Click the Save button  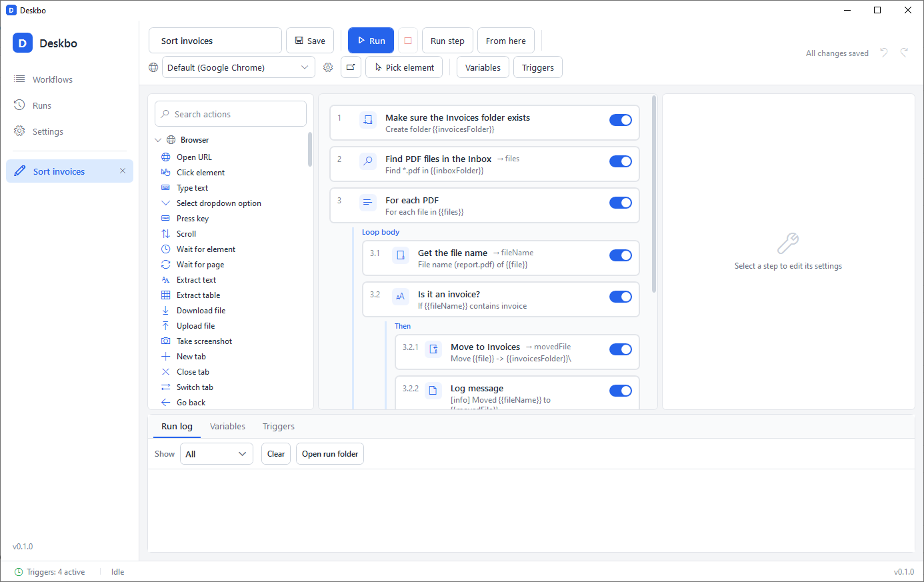[x=310, y=41]
